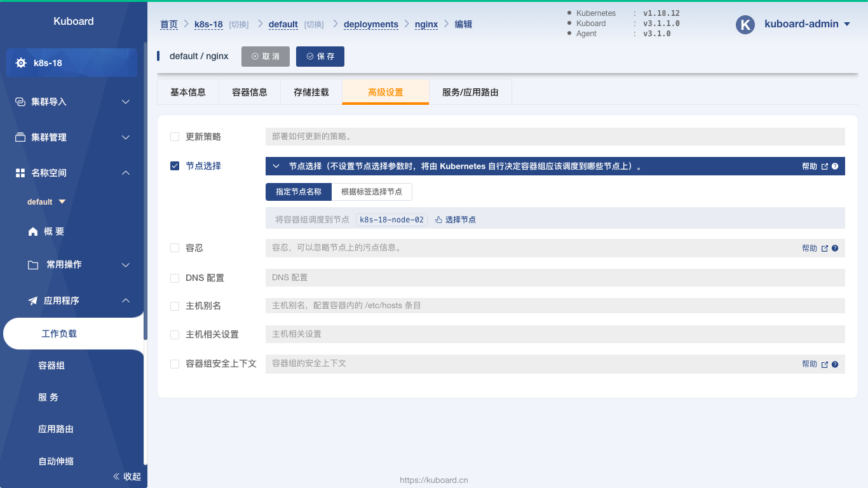Viewport: 868px width, 488px height.
Task: Open the kuboard-admin user dropdown arrow
Action: click(847, 25)
